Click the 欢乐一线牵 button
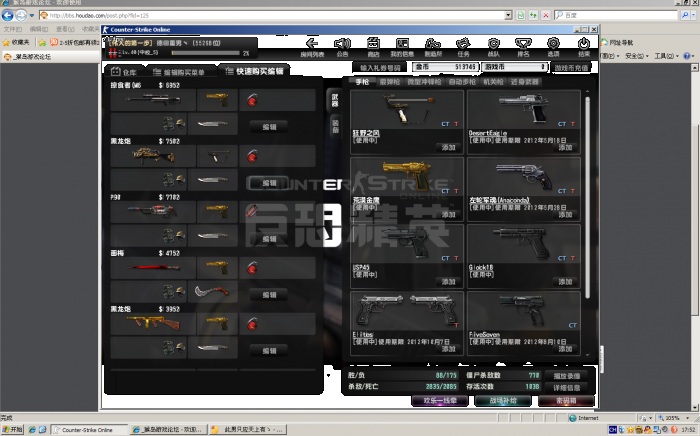The image size is (700, 436). coord(440,401)
